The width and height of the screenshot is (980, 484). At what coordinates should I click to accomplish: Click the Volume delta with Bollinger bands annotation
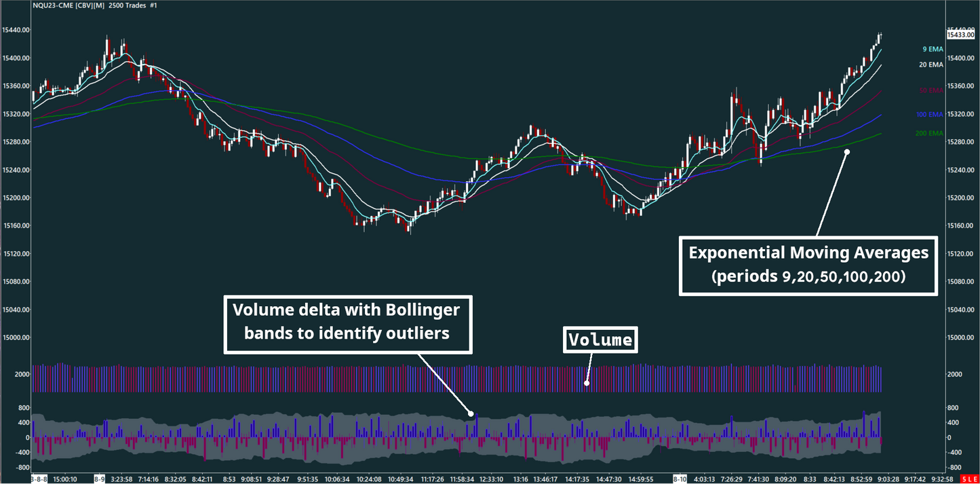[347, 324]
